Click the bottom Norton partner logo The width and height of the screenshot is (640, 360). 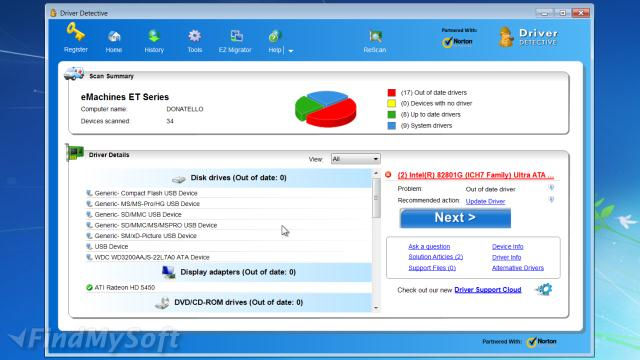[x=542, y=342]
